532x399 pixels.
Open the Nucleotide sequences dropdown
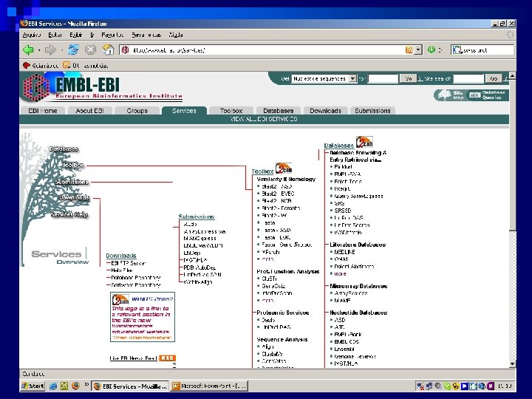(353, 79)
